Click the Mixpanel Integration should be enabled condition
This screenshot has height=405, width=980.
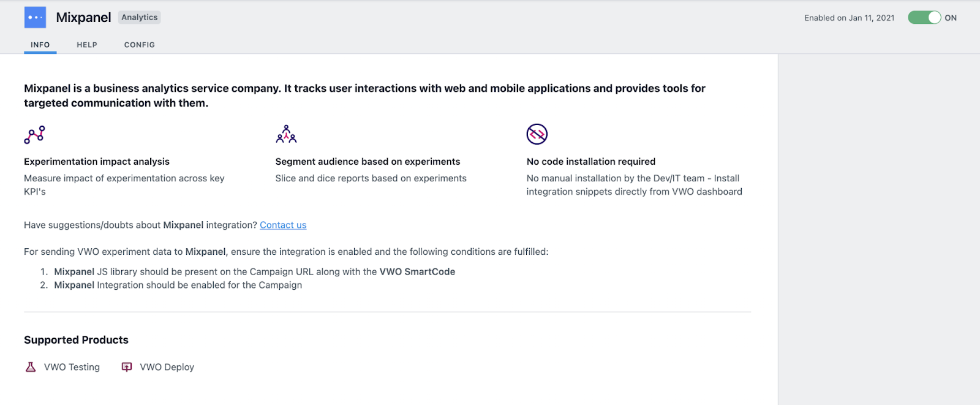click(178, 285)
